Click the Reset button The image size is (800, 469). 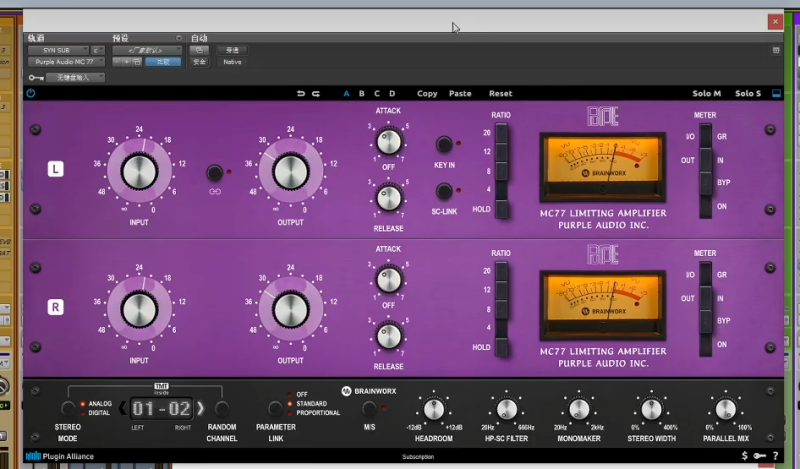pos(501,93)
